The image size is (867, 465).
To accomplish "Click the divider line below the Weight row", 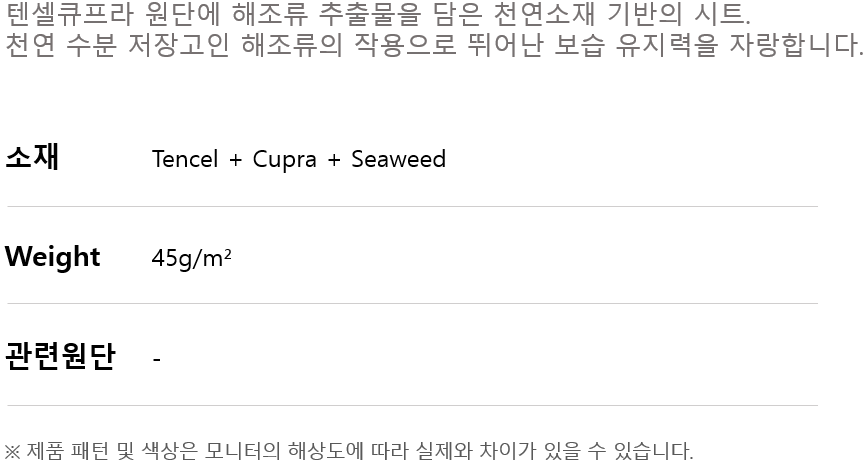I will coord(412,304).
